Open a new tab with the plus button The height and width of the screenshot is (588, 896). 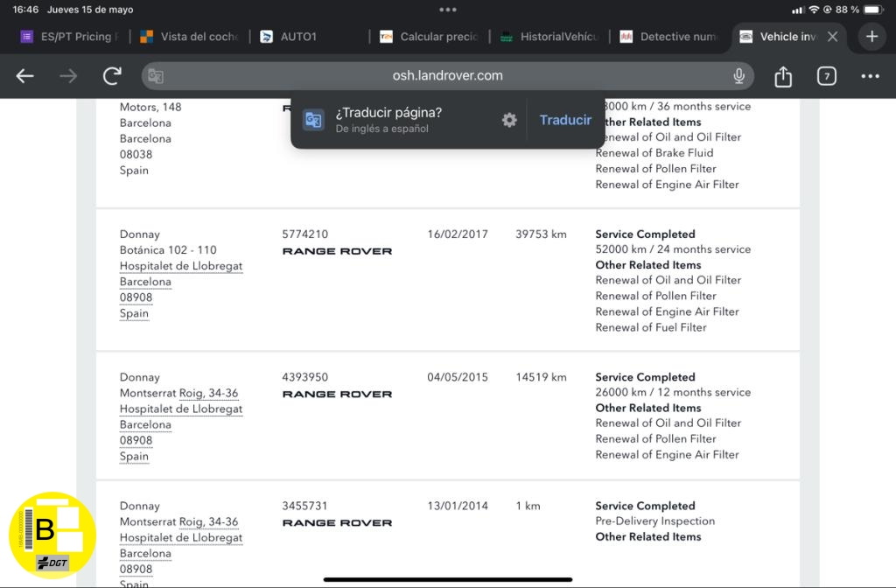[x=871, y=37]
